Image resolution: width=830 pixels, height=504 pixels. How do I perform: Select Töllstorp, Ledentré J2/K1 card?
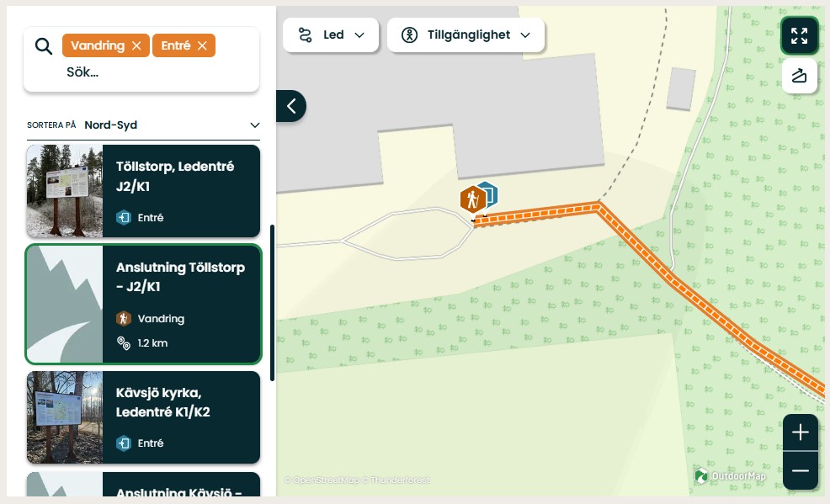coord(181,191)
